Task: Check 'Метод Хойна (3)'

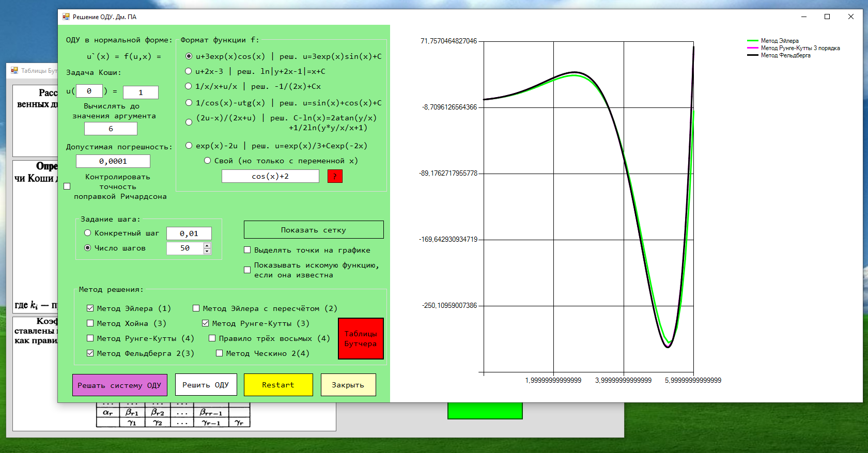Action: (x=90, y=323)
